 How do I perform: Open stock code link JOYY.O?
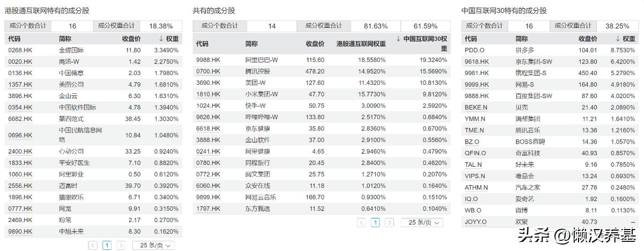(475, 222)
